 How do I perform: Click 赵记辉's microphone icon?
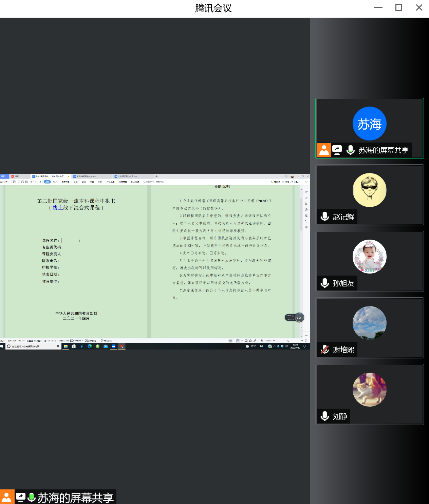(325, 217)
